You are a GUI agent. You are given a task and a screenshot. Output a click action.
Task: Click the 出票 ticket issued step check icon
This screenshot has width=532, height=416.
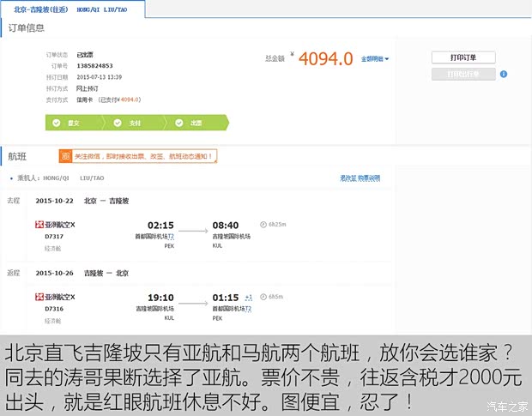click(178, 123)
